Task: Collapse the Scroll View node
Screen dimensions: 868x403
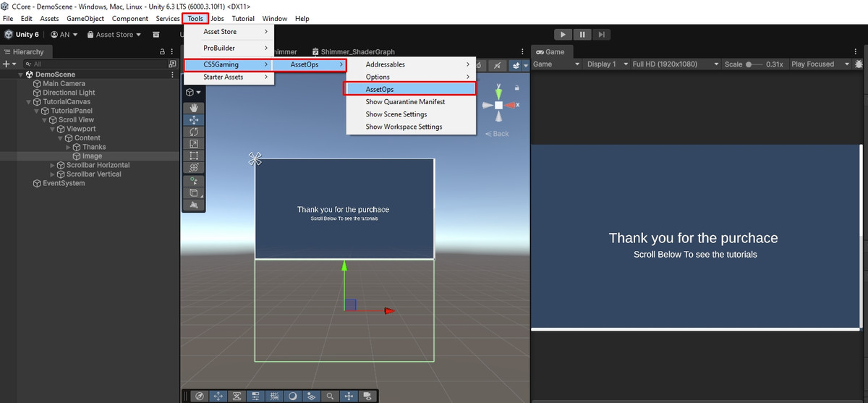Action: pyautogui.click(x=44, y=120)
